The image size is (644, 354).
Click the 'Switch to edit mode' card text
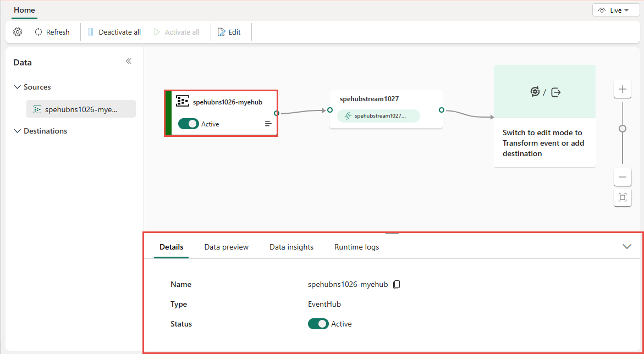543,143
